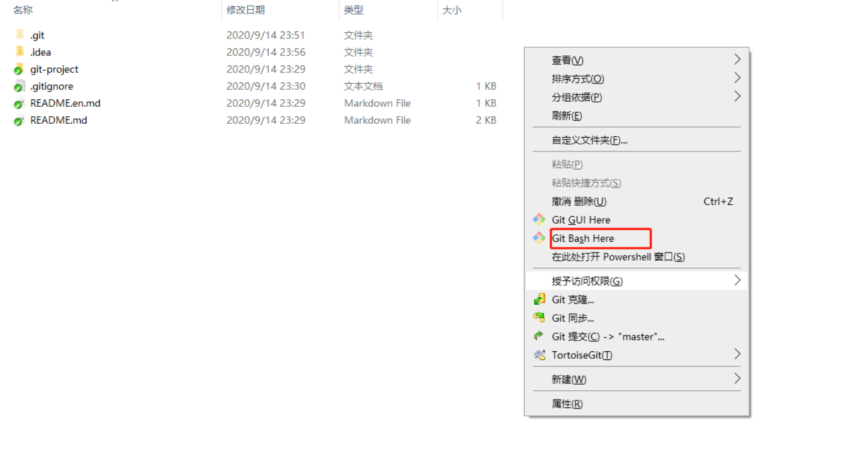The height and width of the screenshot is (470, 868).
Task: Click the Git clone icon
Action: [539, 300]
